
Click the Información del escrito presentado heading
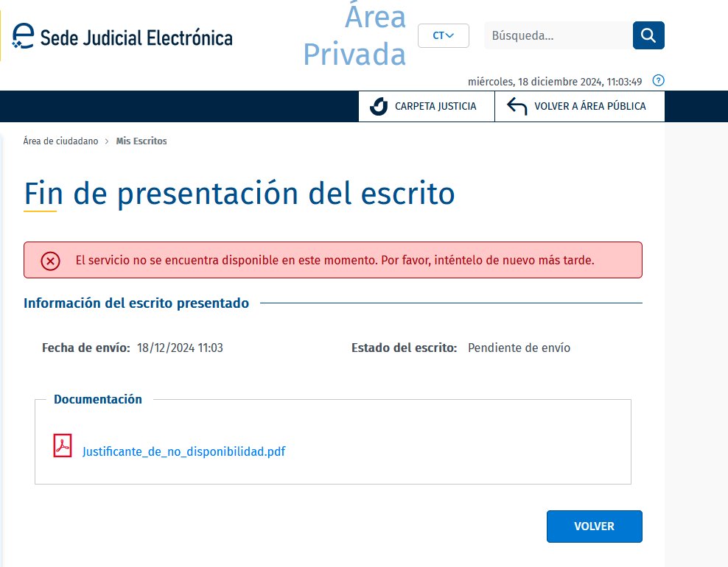click(136, 303)
